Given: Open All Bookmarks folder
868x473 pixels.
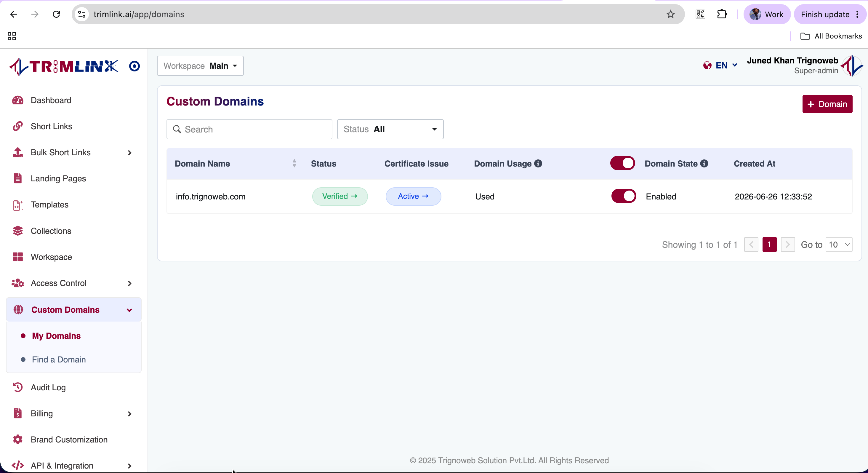Looking at the screenshot, I should pos(831,36).
